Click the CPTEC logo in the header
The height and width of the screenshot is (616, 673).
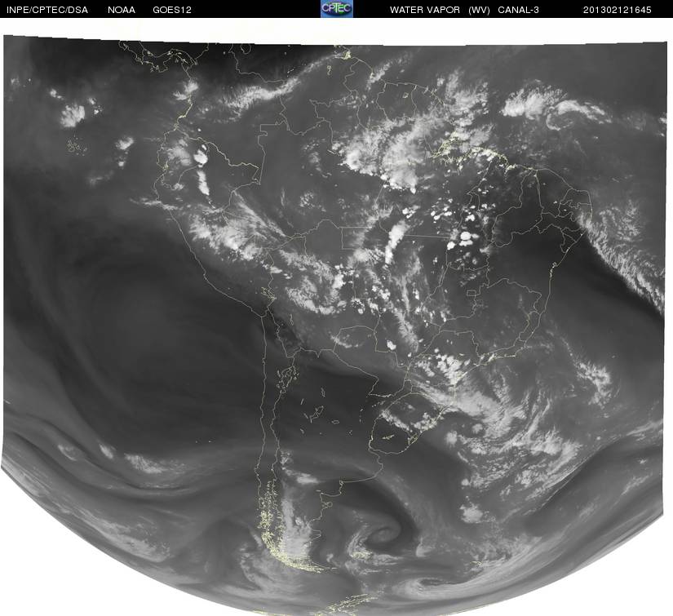(x=337, y=9)
